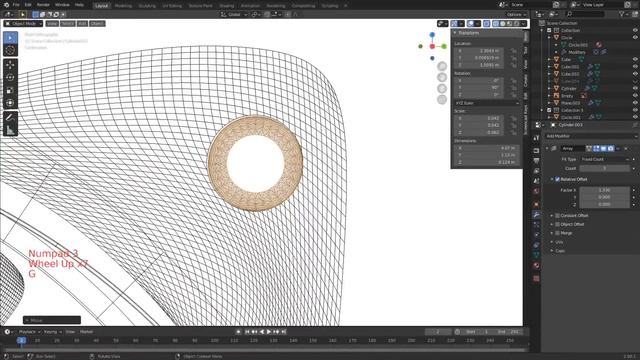Open the Texture properties tab
The width and height of the screenshot is (640, 360).
click(536, 278)
